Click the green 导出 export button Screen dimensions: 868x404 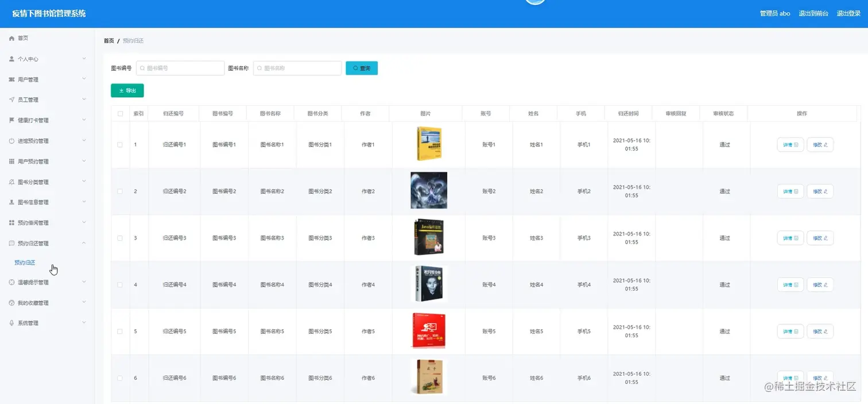tap(127, 91)
